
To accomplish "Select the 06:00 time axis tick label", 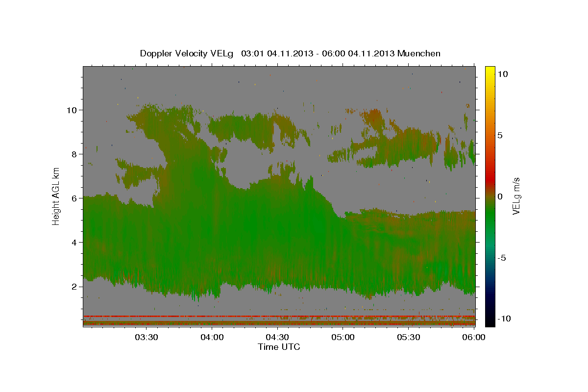I will (474, 337).
